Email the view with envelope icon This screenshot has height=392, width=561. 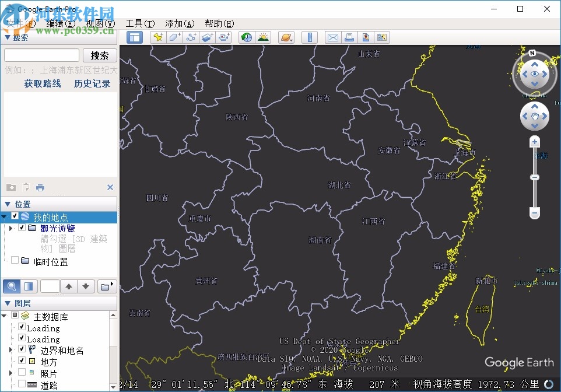pos(333,37)
